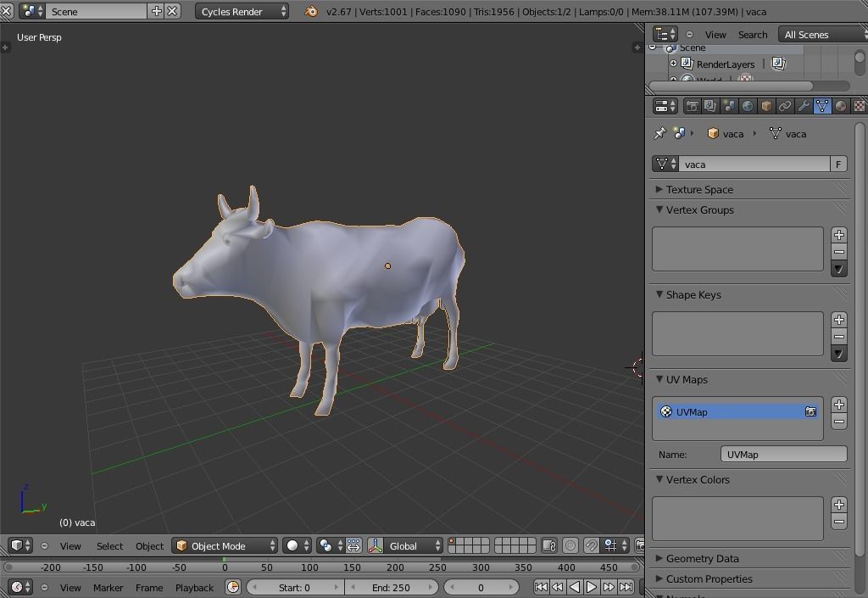Open the Properties editor type selector

[x=665, y=106]
